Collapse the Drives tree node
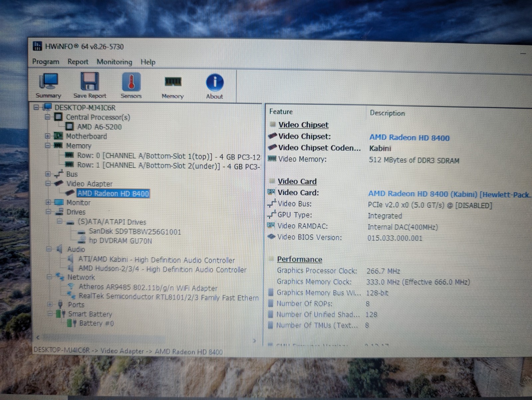Image resolution: width=532 pixels, height=400 pixels. 48,212
